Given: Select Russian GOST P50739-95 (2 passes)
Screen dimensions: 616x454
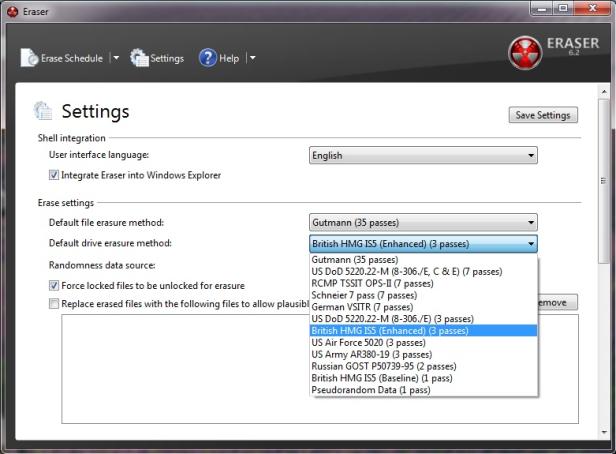Looking at the screenshot, I should tap(424, 366).
